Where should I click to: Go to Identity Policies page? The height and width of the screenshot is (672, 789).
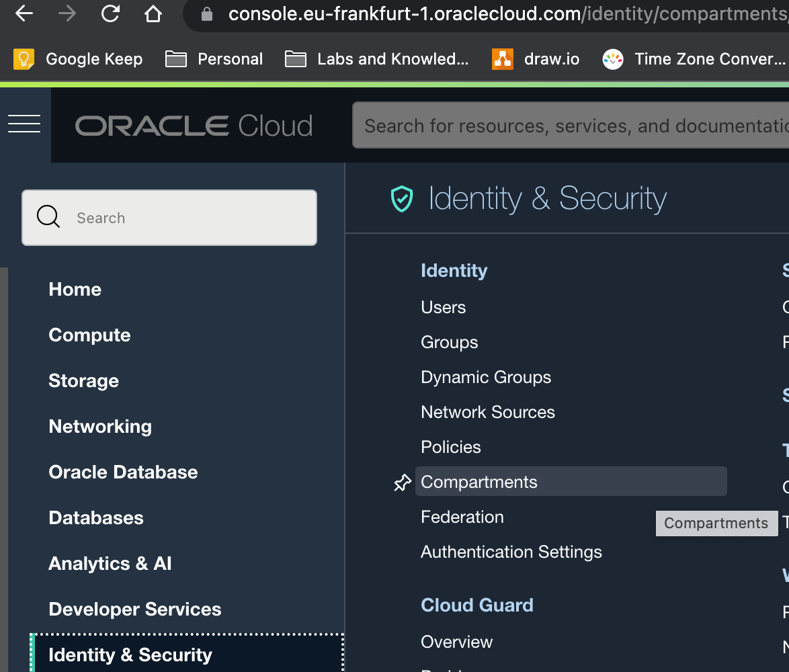451,448
